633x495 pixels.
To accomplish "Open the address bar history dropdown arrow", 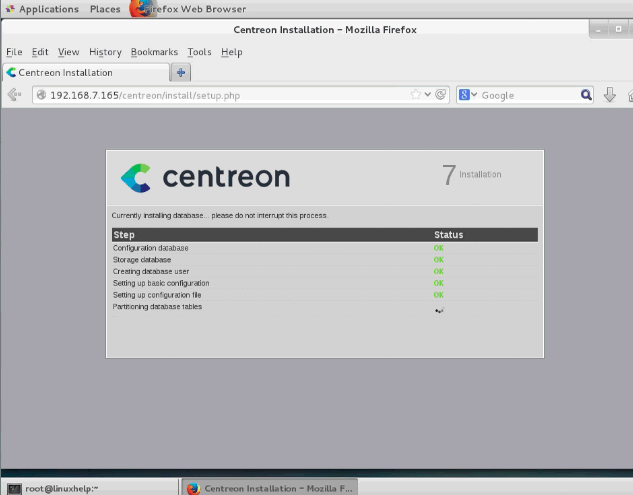I will click(x=428, y=95).
